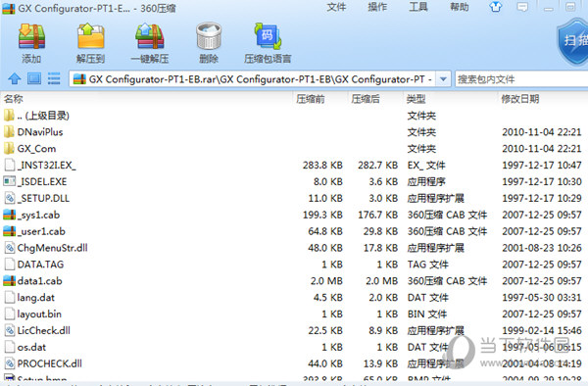Click the 13.9 KB compressed size cell
Viewport: 588px width, 386px height.
click(x=380, y=363)
